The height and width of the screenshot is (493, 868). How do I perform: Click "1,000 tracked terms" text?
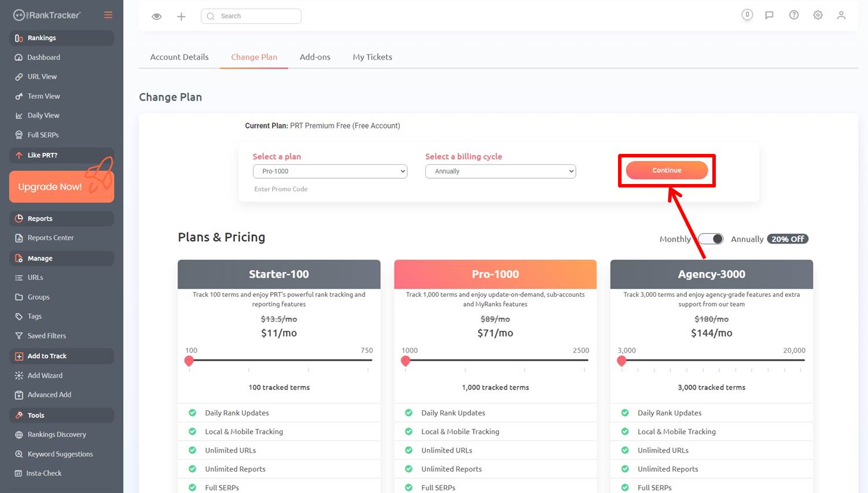click(x=495, y=388)
